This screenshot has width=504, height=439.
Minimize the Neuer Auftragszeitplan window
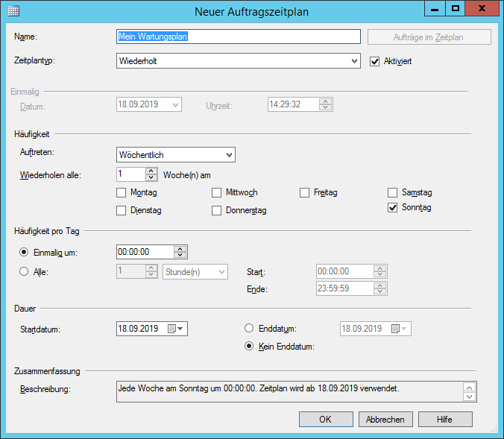[x=435, y=8]
